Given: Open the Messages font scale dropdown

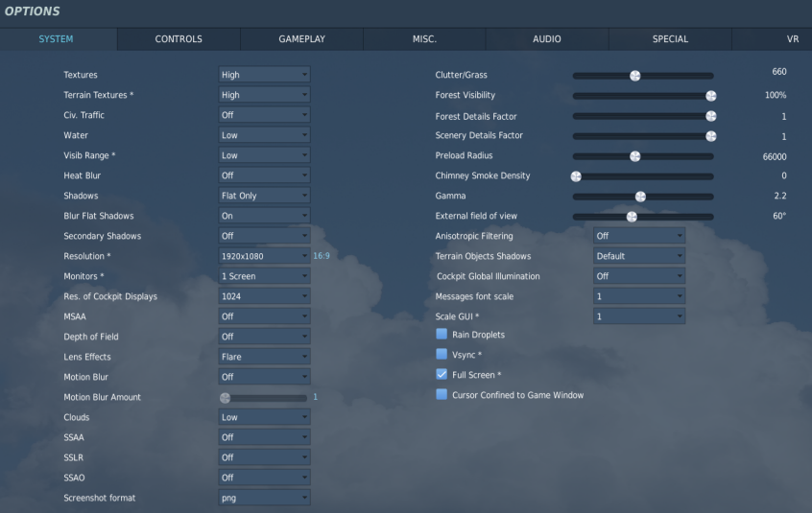Looking at the screenshot, I should point(639,296).
